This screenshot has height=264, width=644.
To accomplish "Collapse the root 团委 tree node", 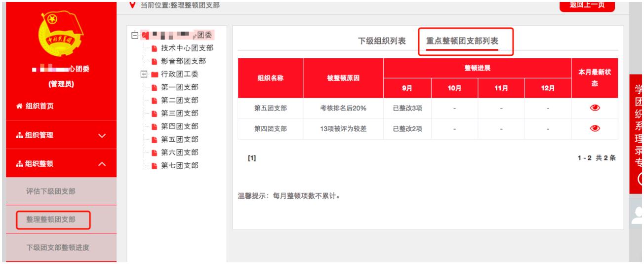I will [135, 35].
